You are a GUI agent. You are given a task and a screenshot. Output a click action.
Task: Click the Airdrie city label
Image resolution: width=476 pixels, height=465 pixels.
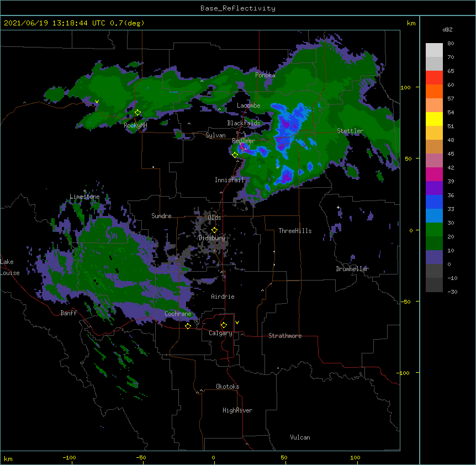tap(223, 297)
